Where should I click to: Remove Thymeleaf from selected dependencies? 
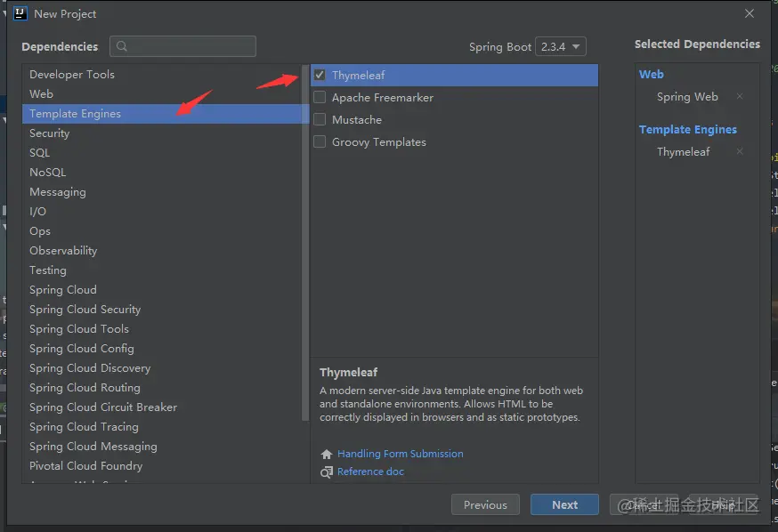(740, 151)
